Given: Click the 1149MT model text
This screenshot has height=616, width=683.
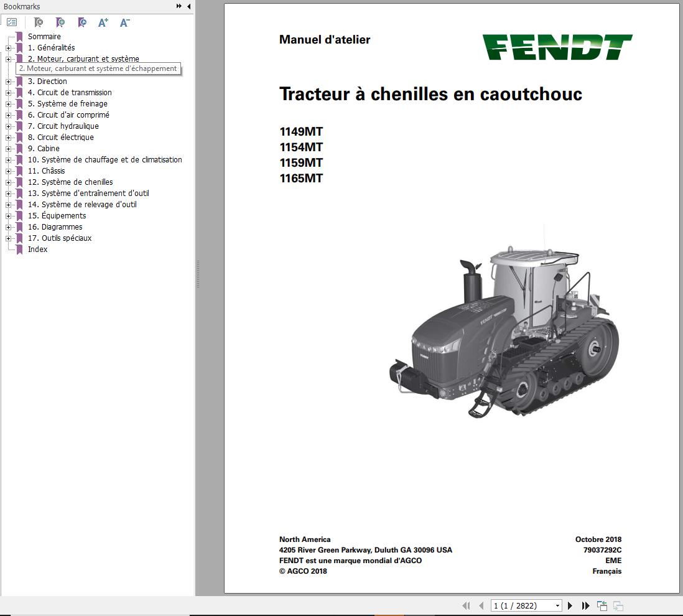Looking at the screenshot, I should (301, 131).
